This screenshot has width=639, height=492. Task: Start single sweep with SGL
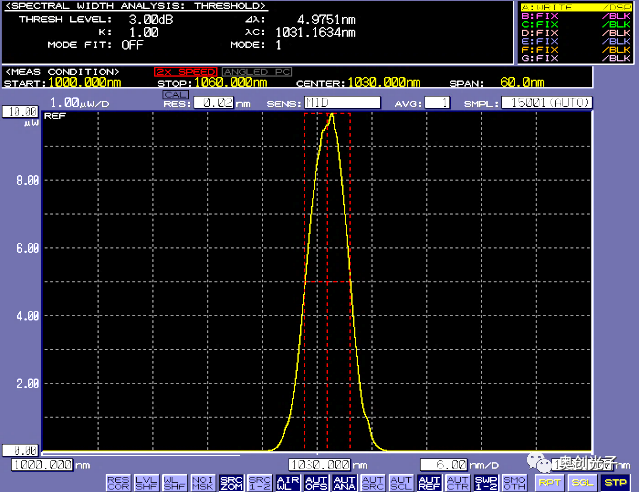point(582,483)
